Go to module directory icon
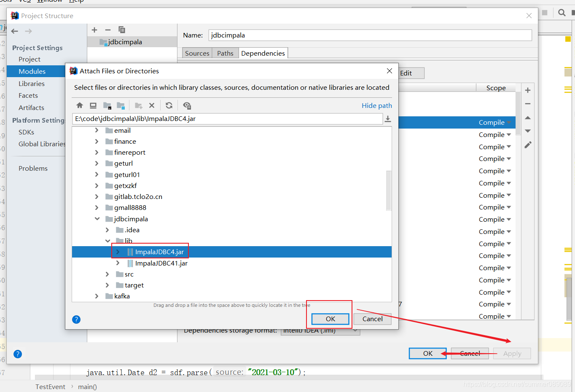This screenshot has width=575, height=392. click(121, 105)
